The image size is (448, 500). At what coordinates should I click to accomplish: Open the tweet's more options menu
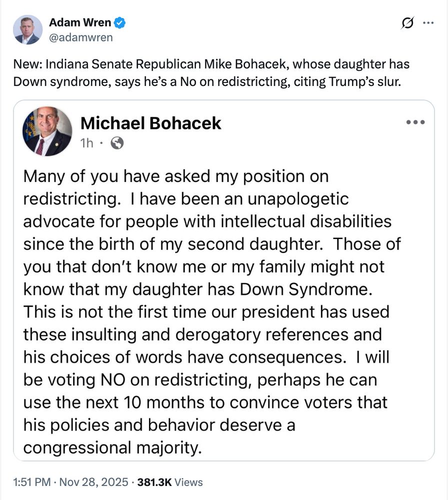click(x=428, y=23)
